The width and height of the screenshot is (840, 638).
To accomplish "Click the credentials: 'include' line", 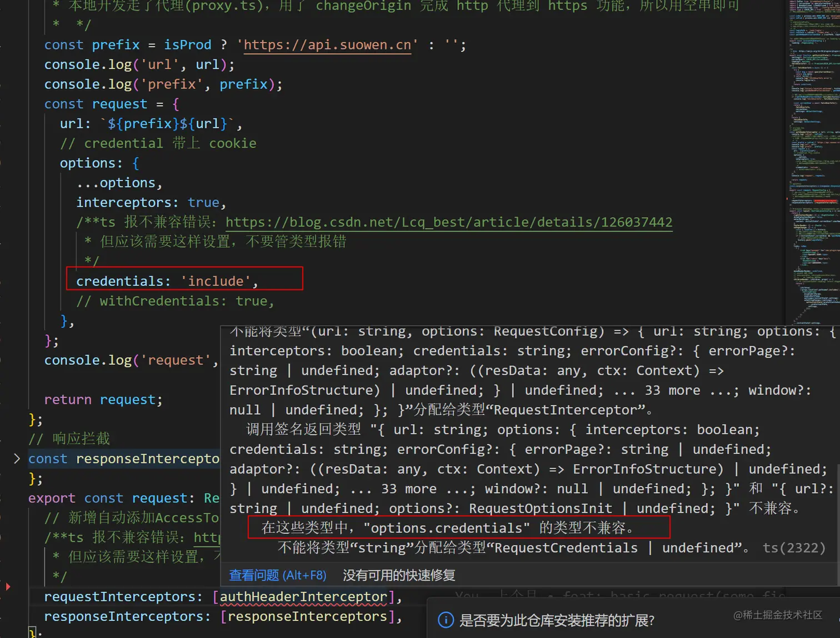I will (x=167, y=281).
